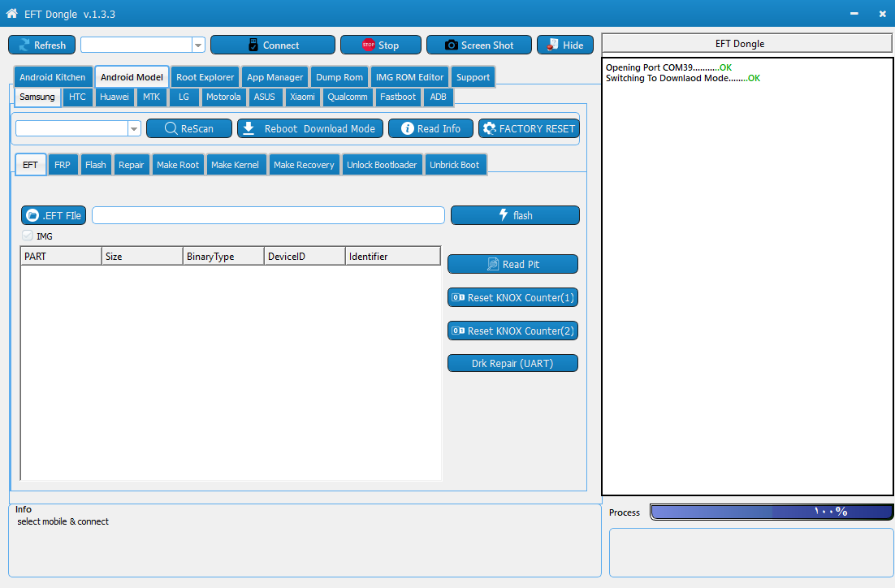
Task: Click the EFT file path input field
Action: pyautogui.click(x=268, y=215)
